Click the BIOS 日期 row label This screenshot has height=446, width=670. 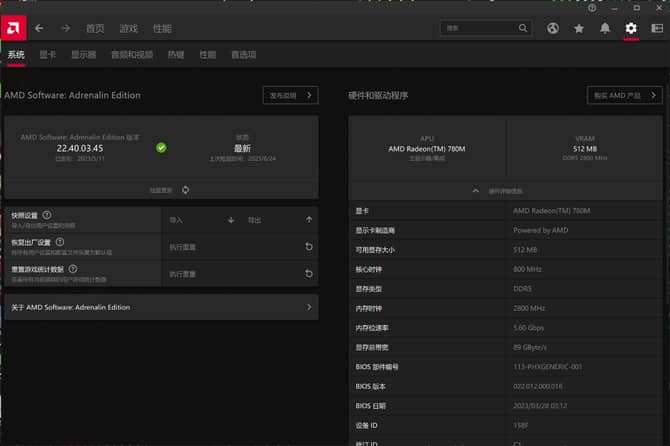[370, 406]
